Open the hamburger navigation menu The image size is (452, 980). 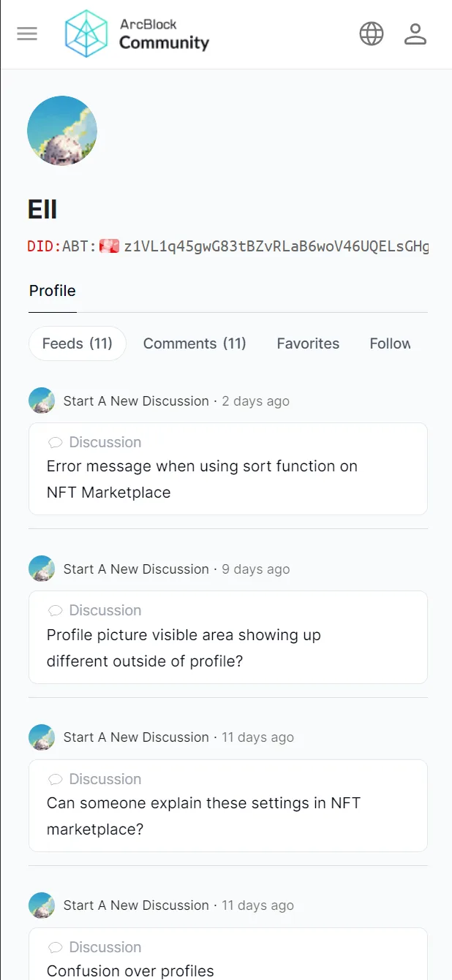tap(27, 34)
